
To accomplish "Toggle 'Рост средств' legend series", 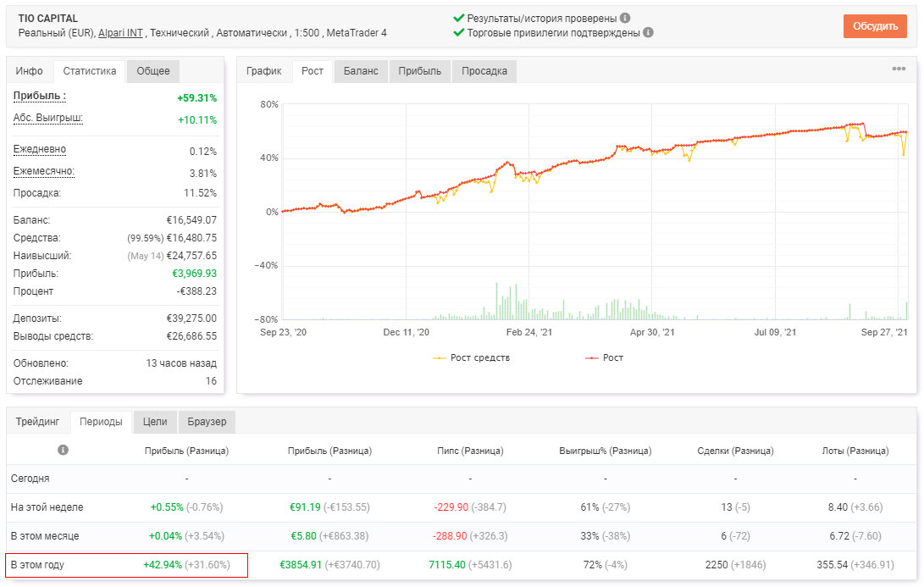I will [x=472, y=357].
